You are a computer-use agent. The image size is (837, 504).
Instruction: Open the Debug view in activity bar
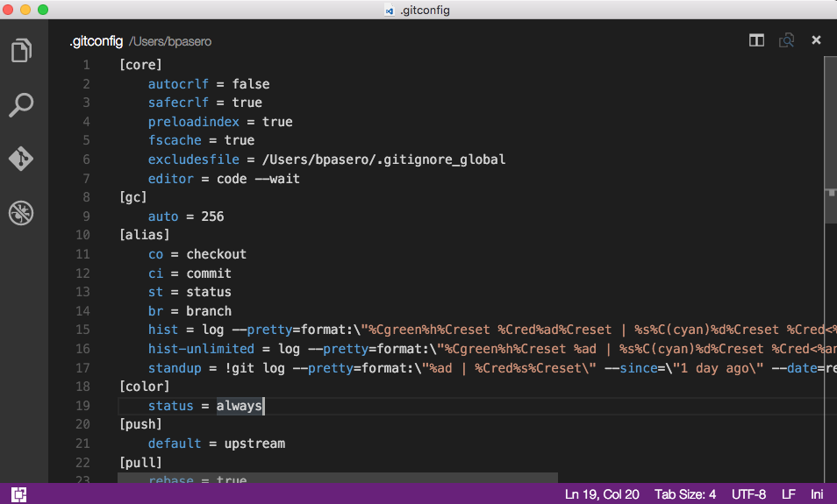[22, 212]
